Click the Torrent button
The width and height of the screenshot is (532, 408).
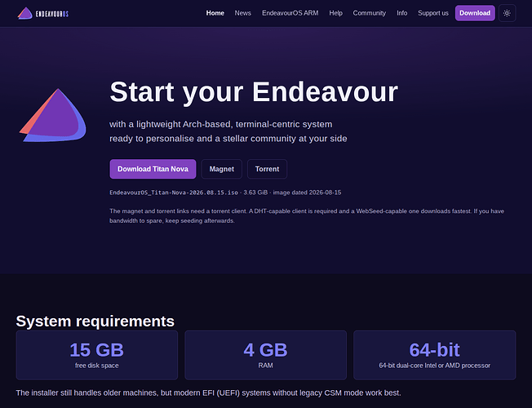(x=267, y=169)
